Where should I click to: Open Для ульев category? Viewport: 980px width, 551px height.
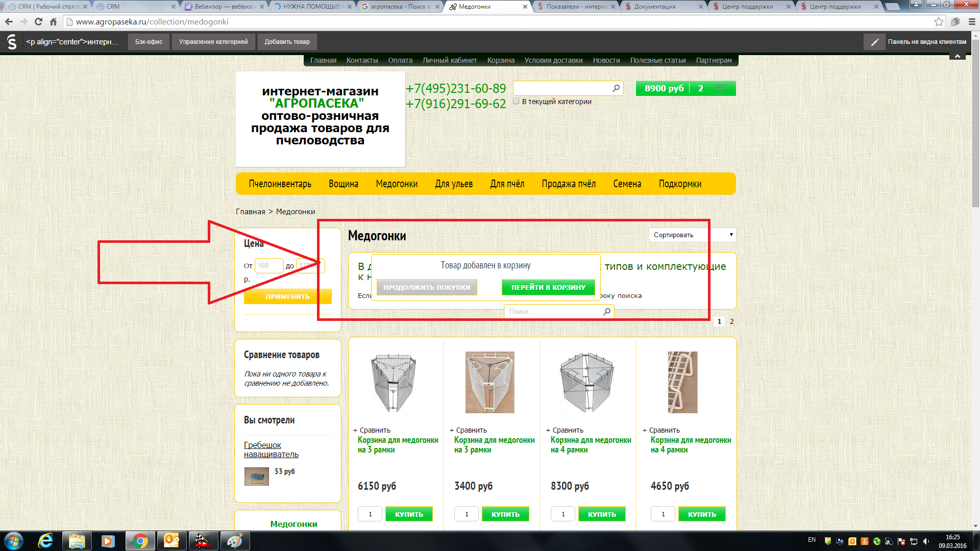(x=454, y=184)
